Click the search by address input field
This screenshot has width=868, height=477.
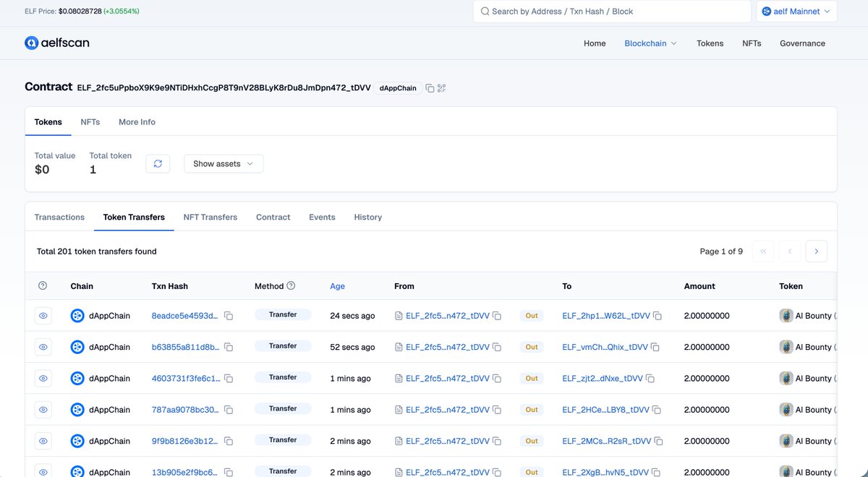pos(612,12)
